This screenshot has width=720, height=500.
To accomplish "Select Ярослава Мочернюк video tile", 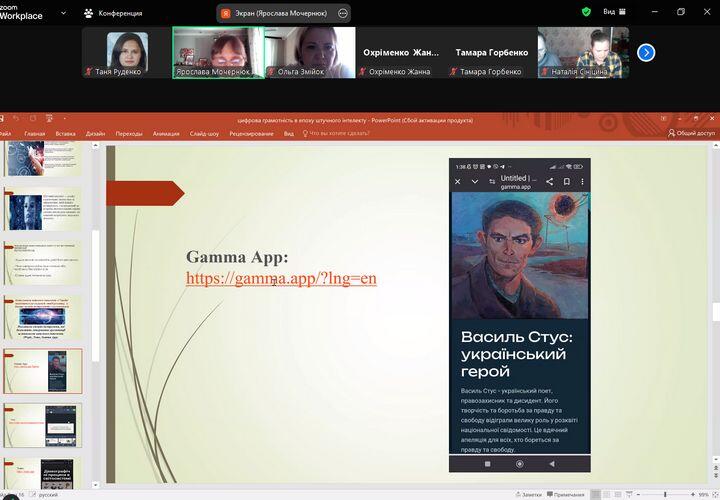I will 218,52.
